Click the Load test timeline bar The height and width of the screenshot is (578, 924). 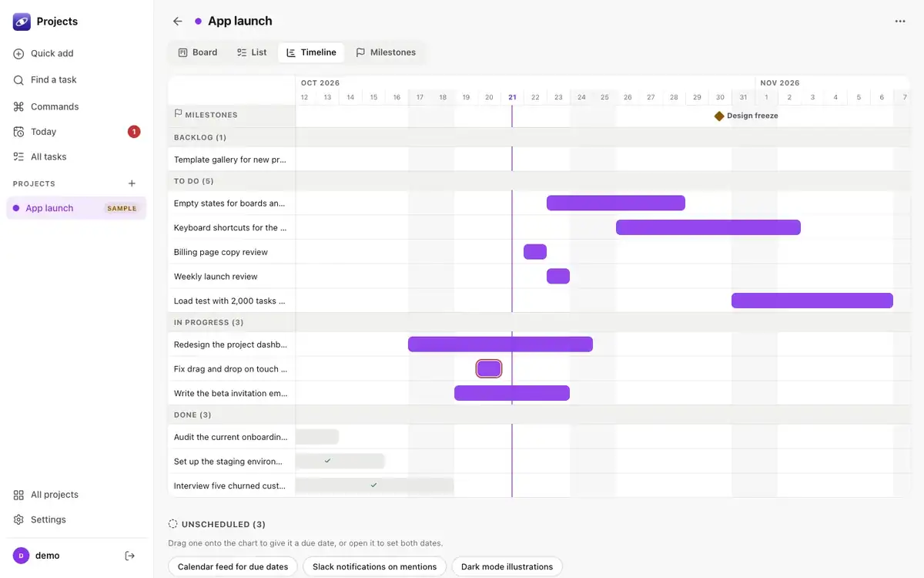[x=812, y=301]
